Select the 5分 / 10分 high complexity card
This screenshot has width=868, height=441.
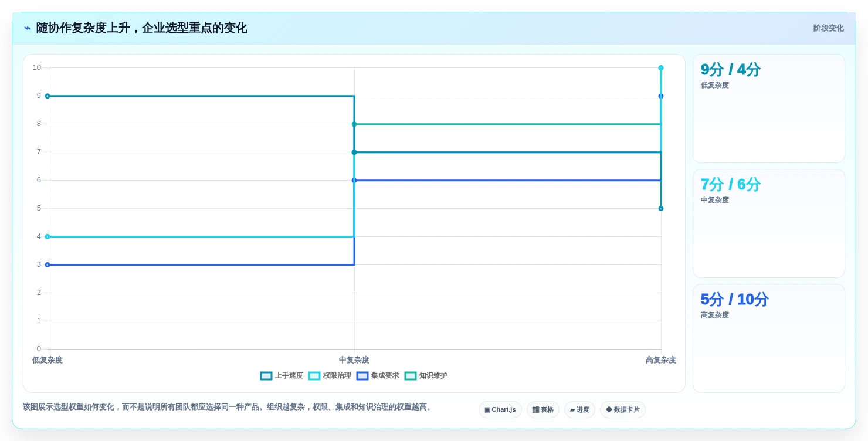pos(769,338)
